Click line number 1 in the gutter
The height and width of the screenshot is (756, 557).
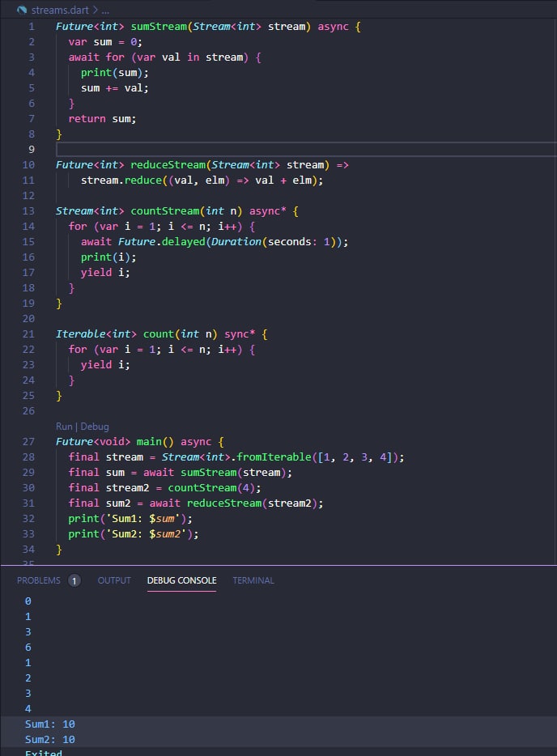32,27
